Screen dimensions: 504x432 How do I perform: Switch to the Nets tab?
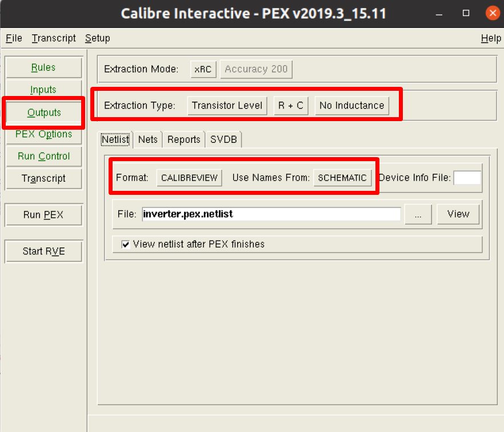[147, 139]
